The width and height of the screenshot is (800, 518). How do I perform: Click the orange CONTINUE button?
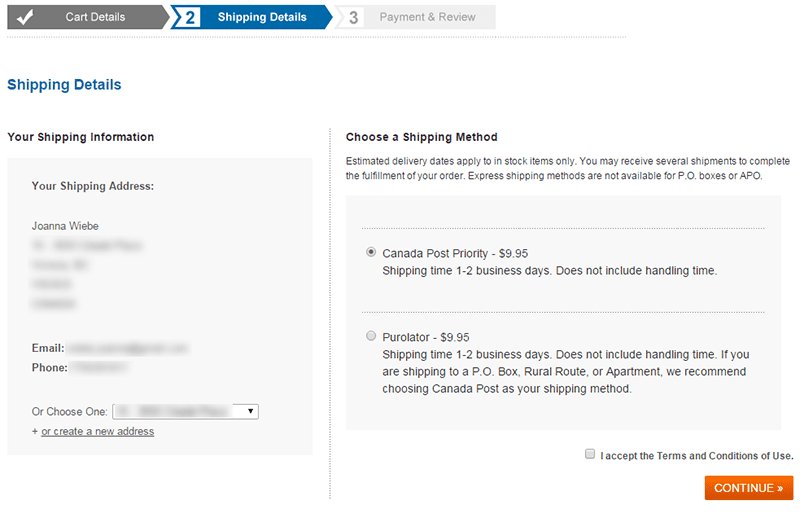pyautogui.click(x=748, y=488)
